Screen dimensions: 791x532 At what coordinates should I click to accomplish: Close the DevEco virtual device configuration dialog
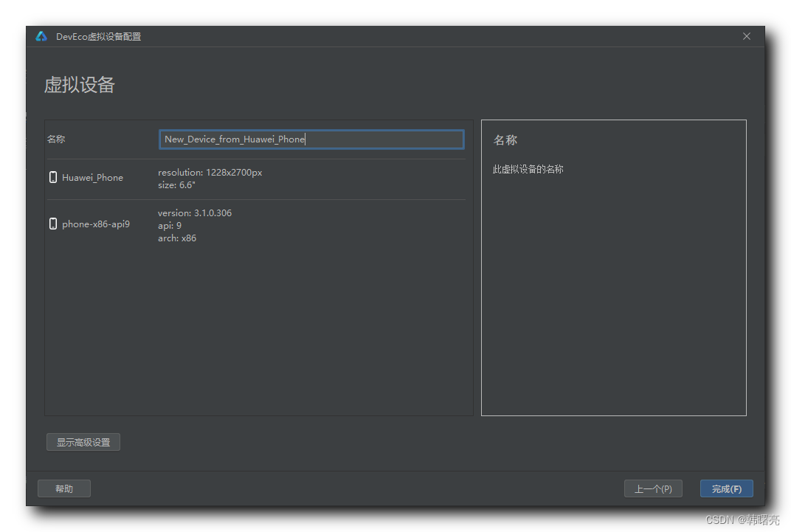(x=747, y=36)
